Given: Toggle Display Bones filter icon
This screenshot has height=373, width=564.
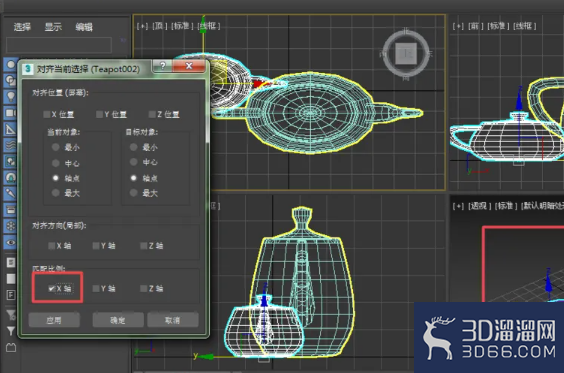Looking at the screenshot, I should pos(11,194).
